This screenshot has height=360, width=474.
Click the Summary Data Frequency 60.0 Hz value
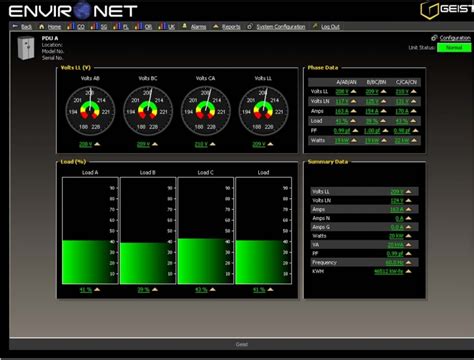394,263
